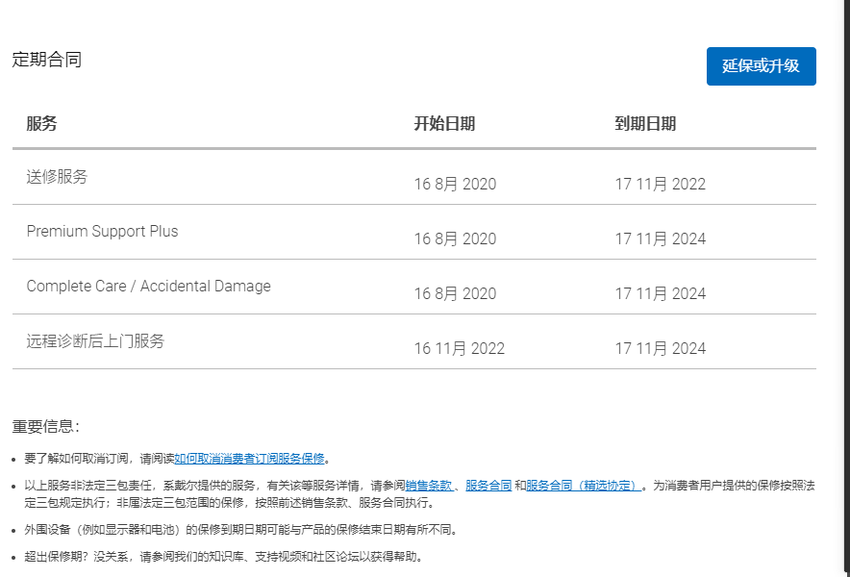The image size is (850, 577).
Task: Select Complete Care start date
Action: click(x=455, y=294)
